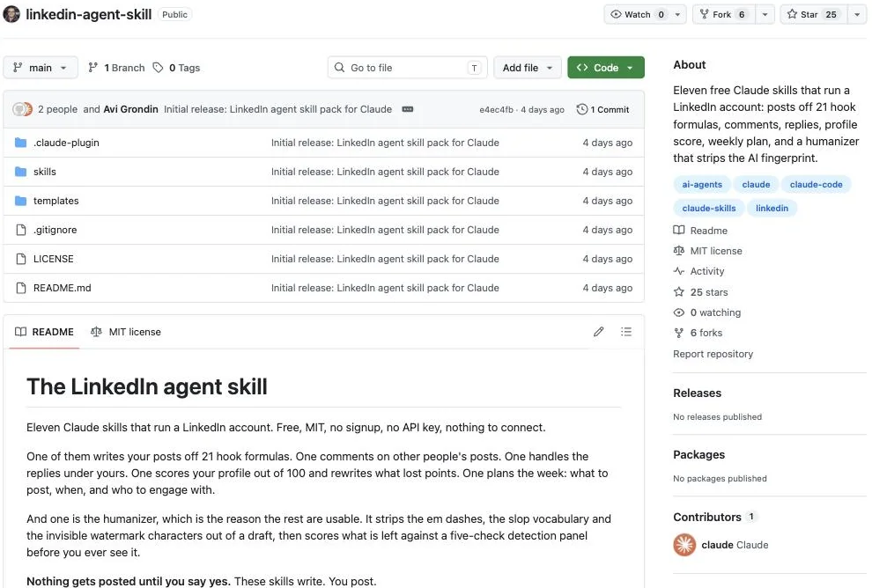Image resolution: width=872 pixels, height=588 pixels.
Task: Edit the README with the pencil icon
Action: coord(598,332)
